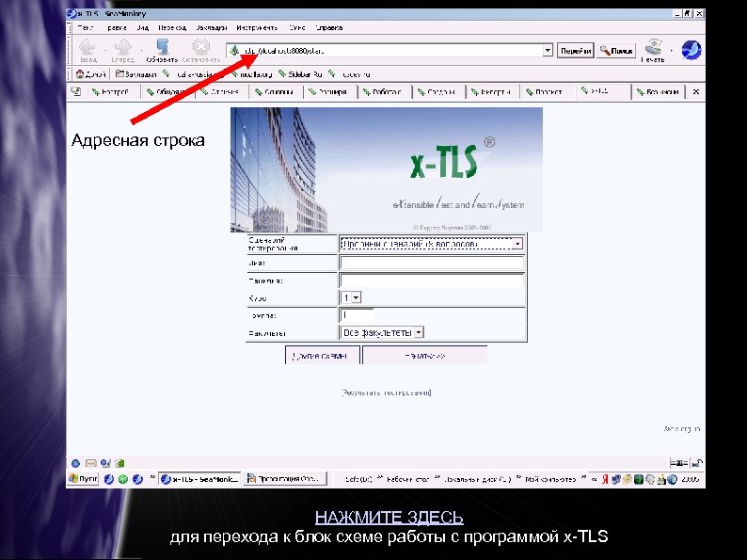This screenshot has width=747, height=560.
Task: Click НАЖМИТЕ ЗДЕСЬ link below screenshot
Action: (389, 518)
